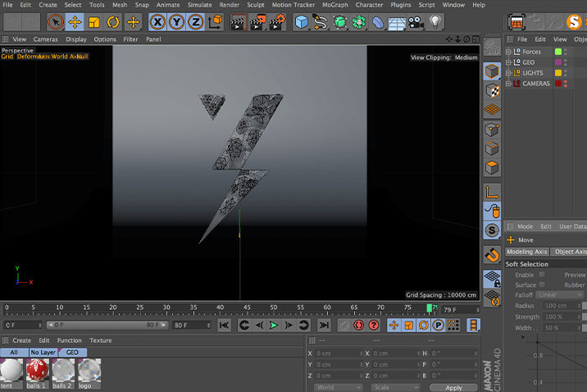587x392 pixels.
Task: Add a Camera object
Action: (416, 22)
